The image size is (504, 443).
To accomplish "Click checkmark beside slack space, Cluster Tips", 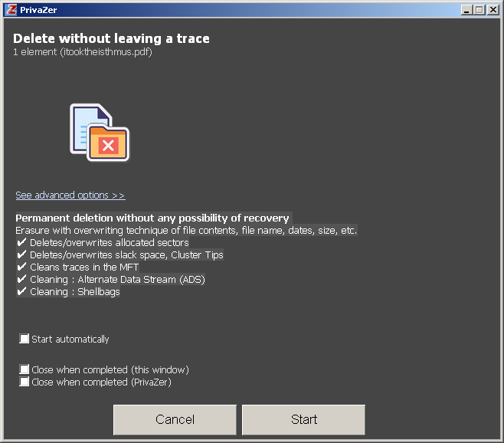I will [21, 254].
